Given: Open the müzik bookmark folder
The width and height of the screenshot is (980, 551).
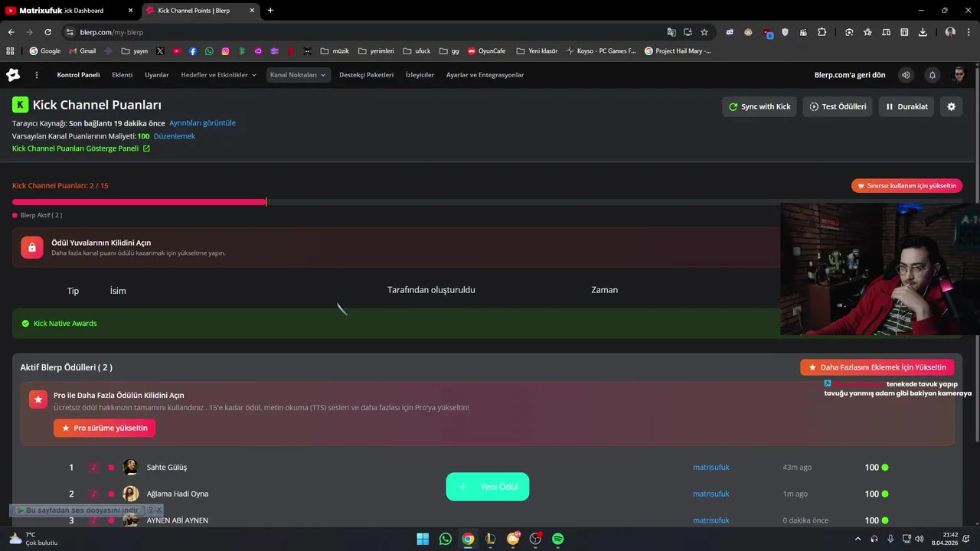Looking at the screenshot, I should click(x=335, y=51).
